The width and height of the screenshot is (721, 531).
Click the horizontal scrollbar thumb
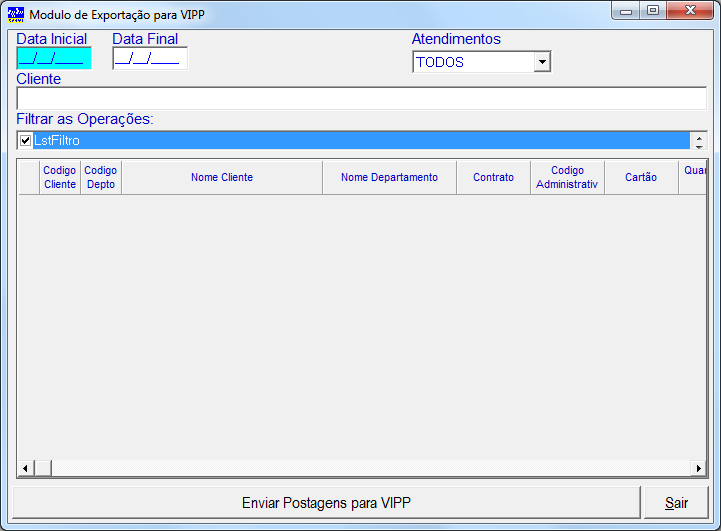point(43,468)
